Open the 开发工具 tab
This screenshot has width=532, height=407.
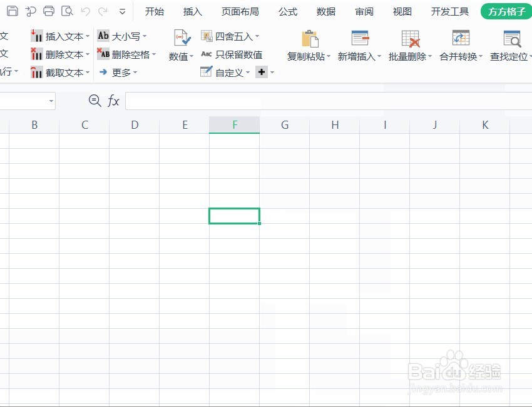point(449,11)
